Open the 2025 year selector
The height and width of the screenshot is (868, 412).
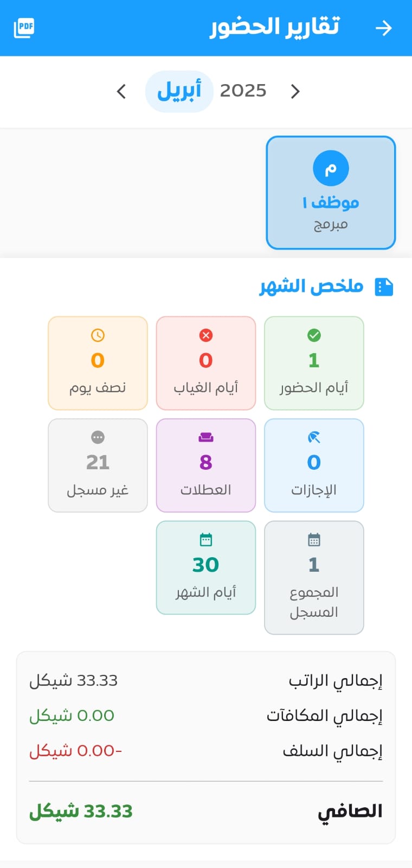point(243,91)
